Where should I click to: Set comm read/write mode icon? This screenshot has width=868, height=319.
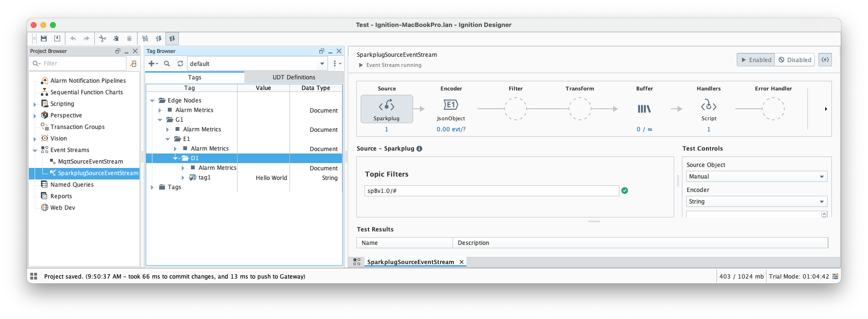[172, 38]
